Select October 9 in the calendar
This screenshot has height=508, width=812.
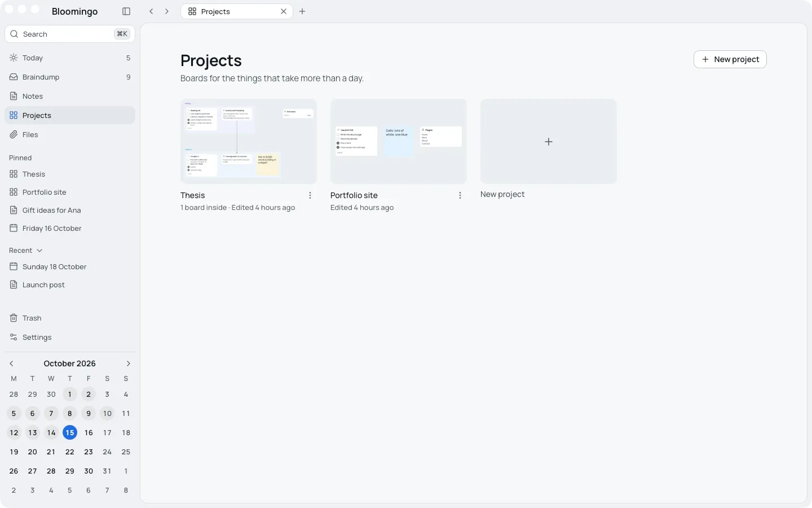(x=89, y=414)
